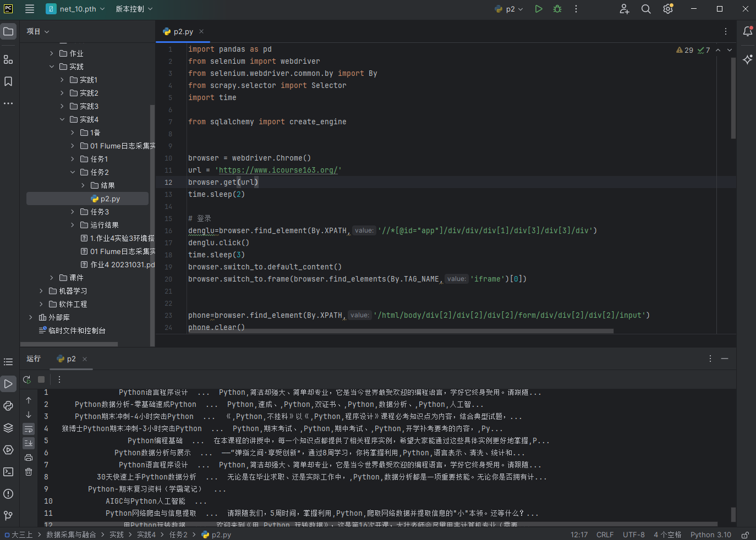
Task: Expand the 外部库 node
Action: tap(31, 317)
